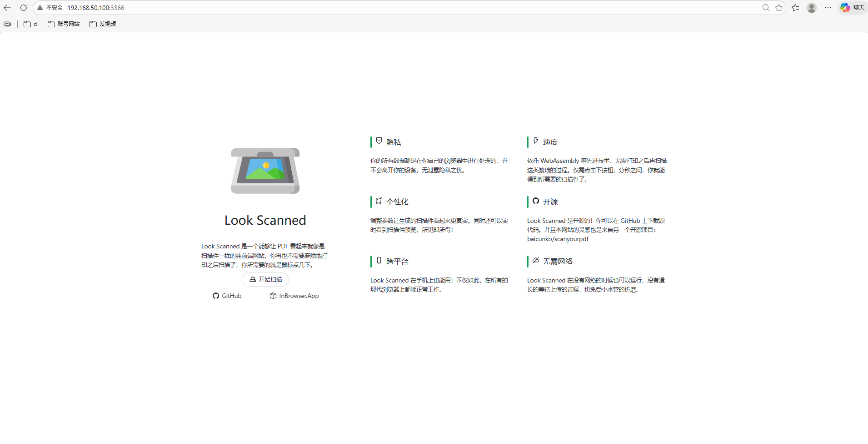The height and width of the screenshot is (444, 868).
Task: Expand the cl bookmarks folder
Action: coord(30,24)
